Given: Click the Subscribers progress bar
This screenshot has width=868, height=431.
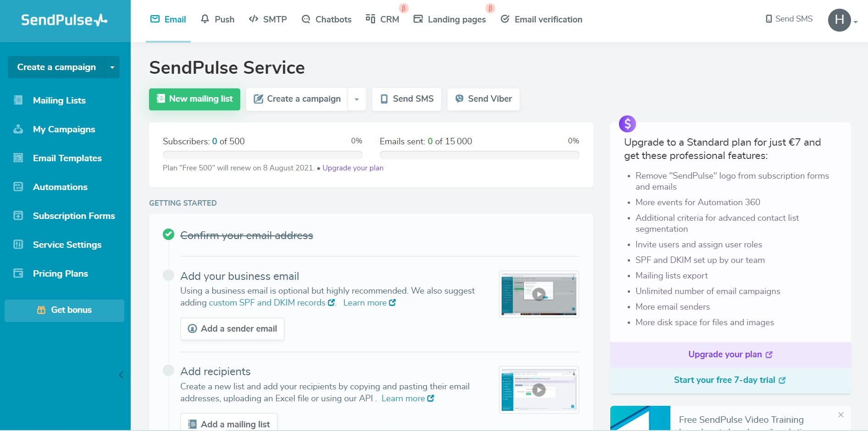Looking at the screenshot, I should point(262,155).
